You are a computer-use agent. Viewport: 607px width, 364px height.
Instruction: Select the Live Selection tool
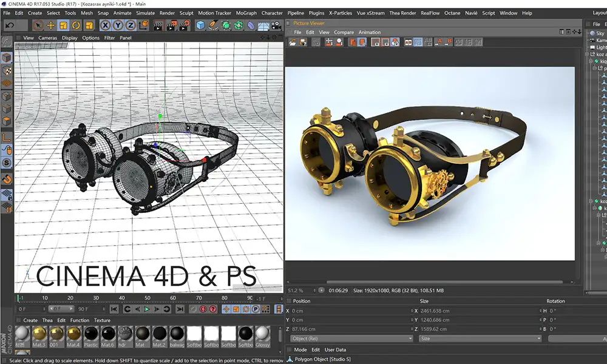coord(38,25)
